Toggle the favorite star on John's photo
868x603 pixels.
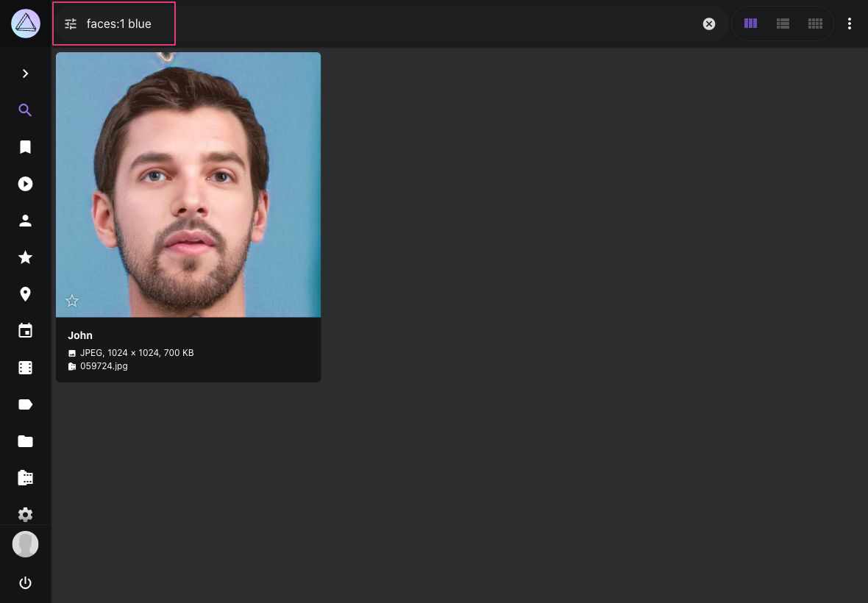71,301
